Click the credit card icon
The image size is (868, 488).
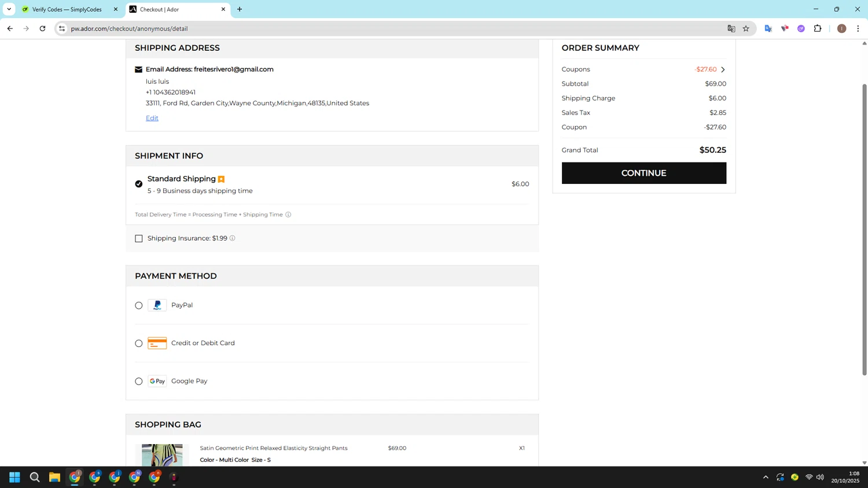[157, 343]
